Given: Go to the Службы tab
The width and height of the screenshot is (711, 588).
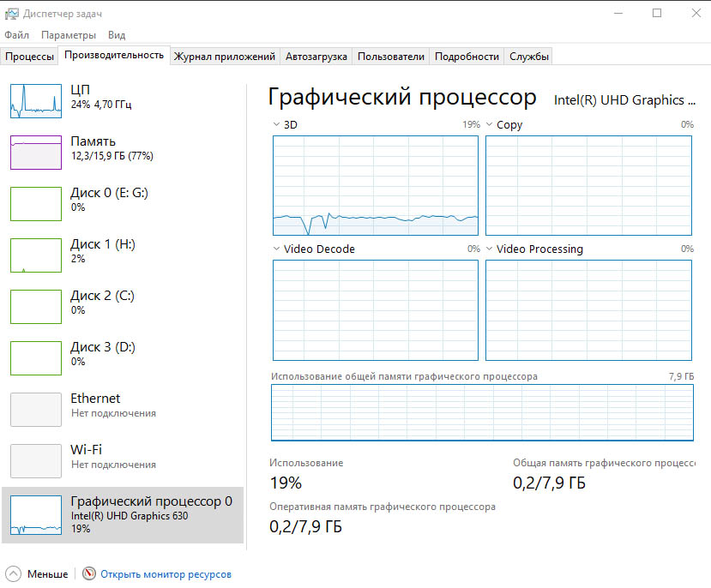Looking at the screenshot, I should 529,57.
